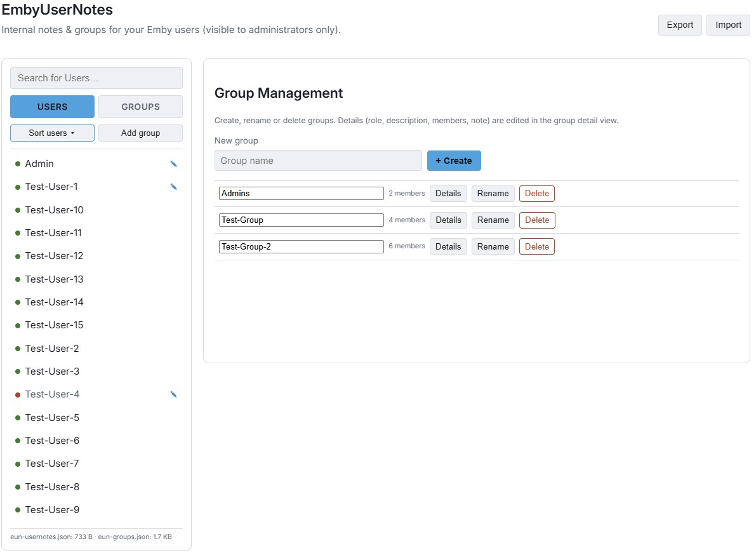Click the 6 members count for Test-Group-2

[407, 246]
